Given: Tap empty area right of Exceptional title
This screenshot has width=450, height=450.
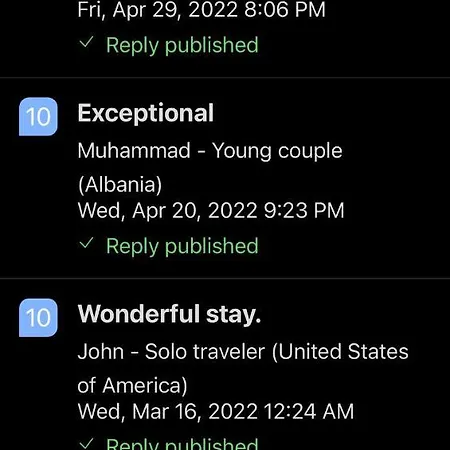Looking at the screenshot, I should (x=332, y=113).
